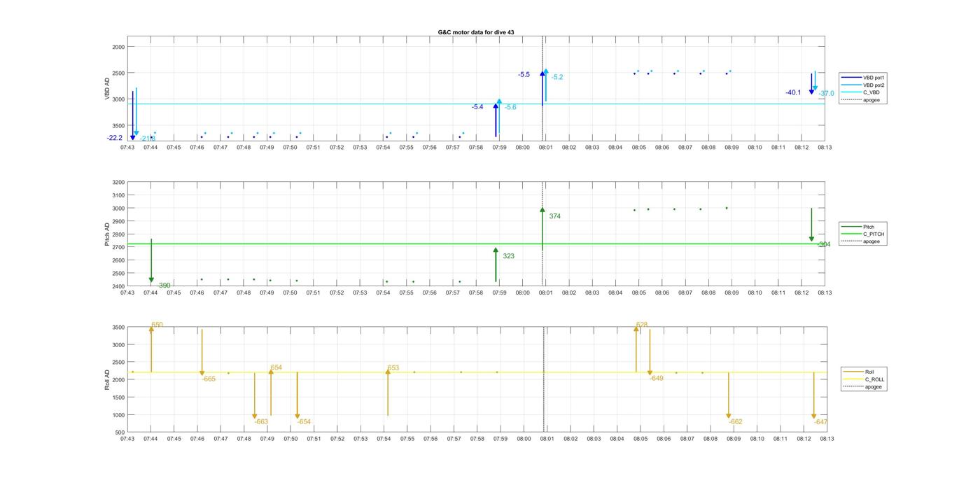The height and width of the screenshot is (485, 980).
Task: Click the "-662" roll annotation
Action: point(736,422)
